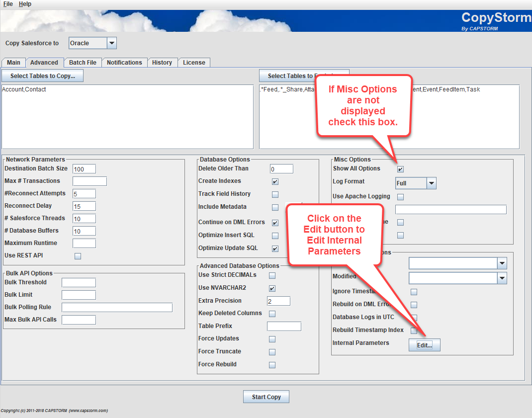Click Edit button for Internal Parameters
532x418 pixels.
(x=425, y=345)
